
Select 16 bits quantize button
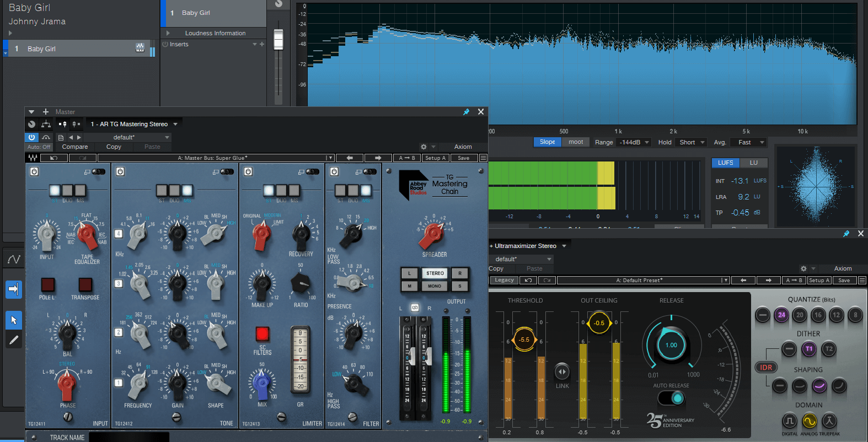point(818,315)
